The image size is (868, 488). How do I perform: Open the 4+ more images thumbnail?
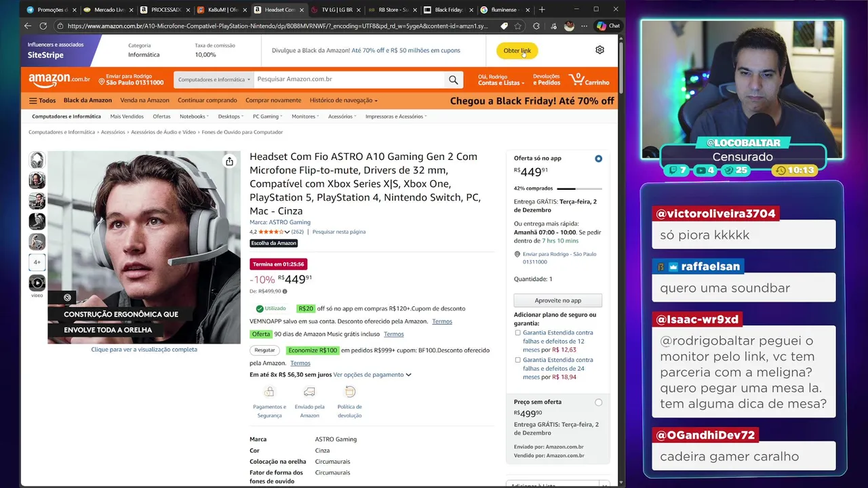(37, 262)
